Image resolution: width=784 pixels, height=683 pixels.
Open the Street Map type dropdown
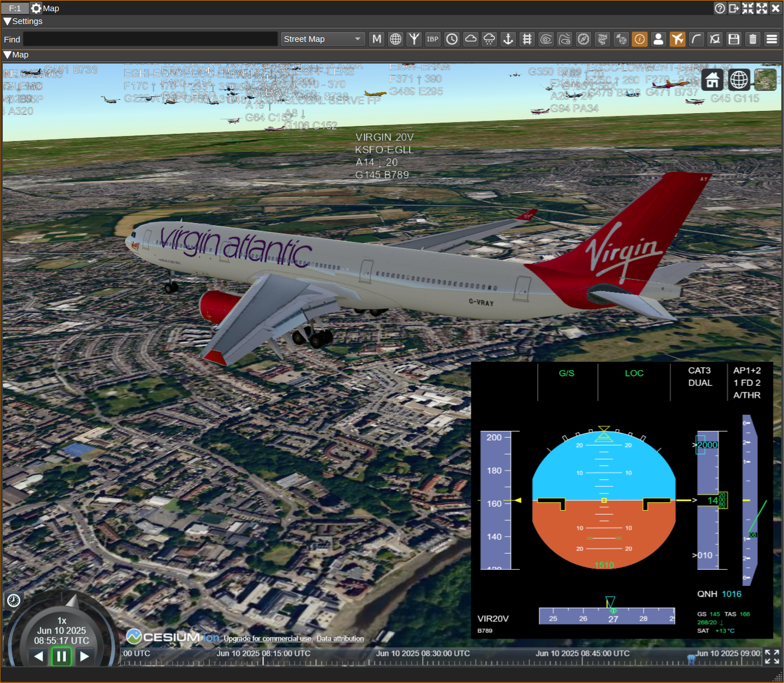click(323, 39)
